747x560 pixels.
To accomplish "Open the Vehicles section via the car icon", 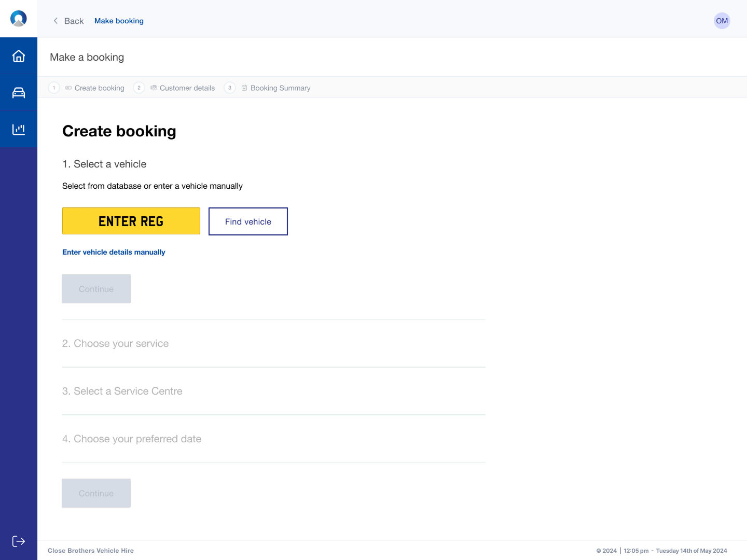I will [19, 92].
